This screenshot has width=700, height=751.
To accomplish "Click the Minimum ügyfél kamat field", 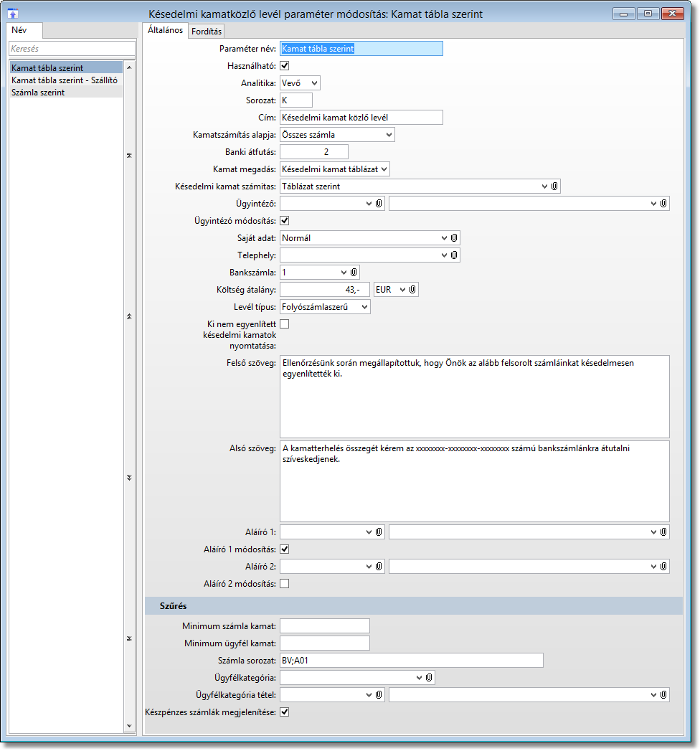I will point(325,643).
